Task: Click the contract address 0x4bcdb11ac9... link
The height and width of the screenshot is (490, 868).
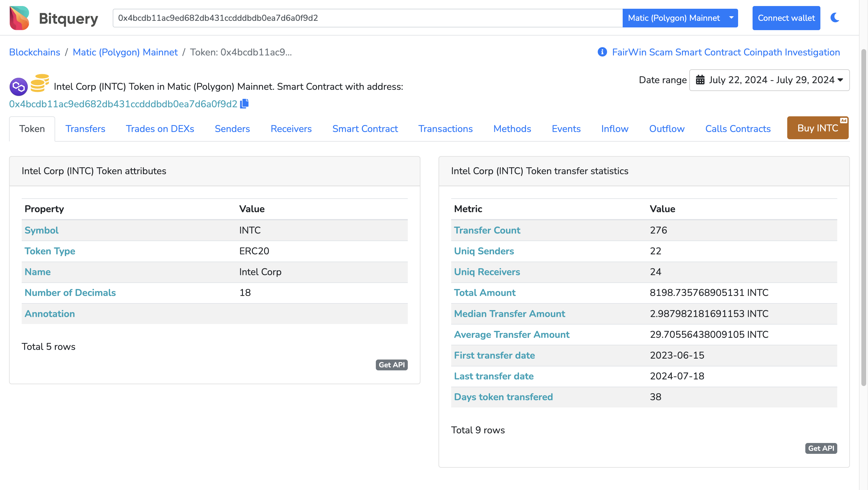Action: coord(123,104)
